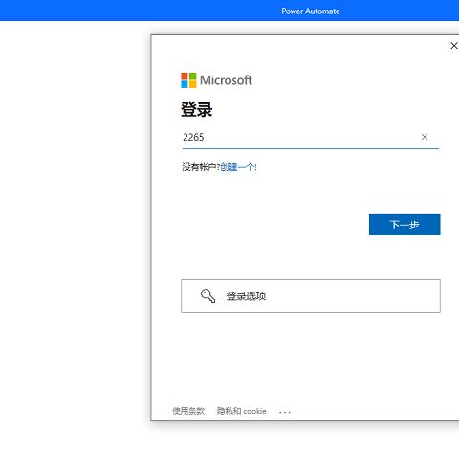
Task: Clear the account field with the X icon
Action: pyautogui.click(x=425, y=137)
